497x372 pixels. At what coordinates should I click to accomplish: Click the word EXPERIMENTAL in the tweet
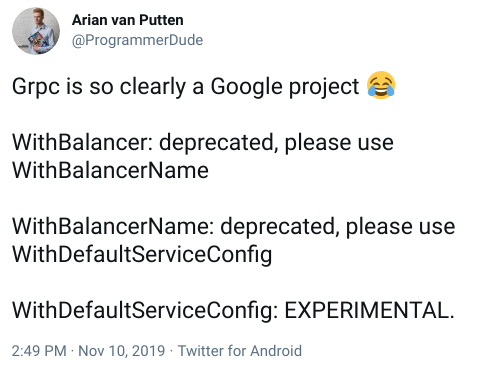pos(369,310)
